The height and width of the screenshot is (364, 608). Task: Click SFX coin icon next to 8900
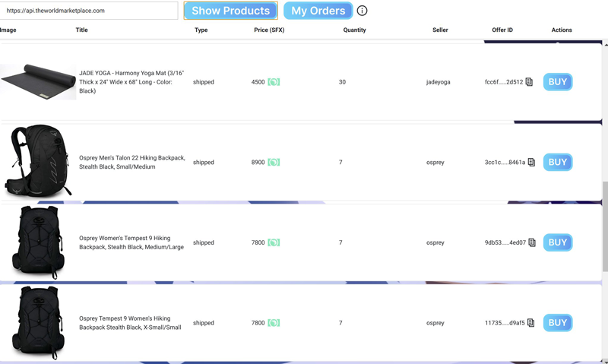click(x=274, y=162)
